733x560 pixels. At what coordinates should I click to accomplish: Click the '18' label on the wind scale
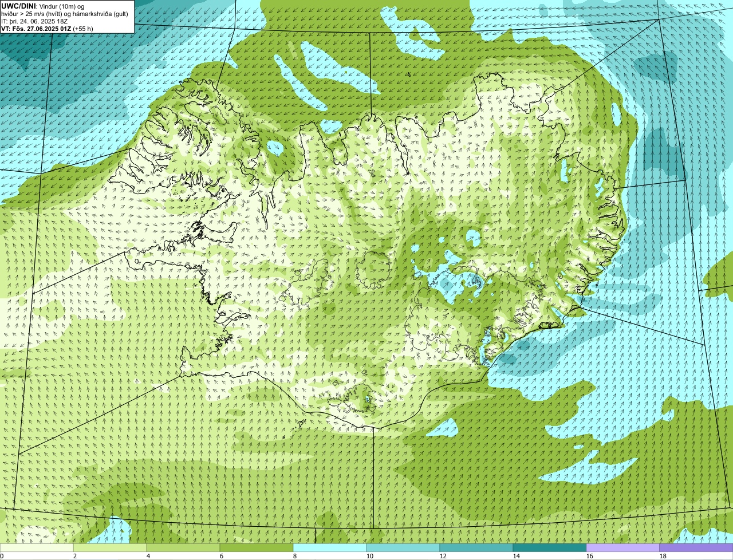click(663, 556)
